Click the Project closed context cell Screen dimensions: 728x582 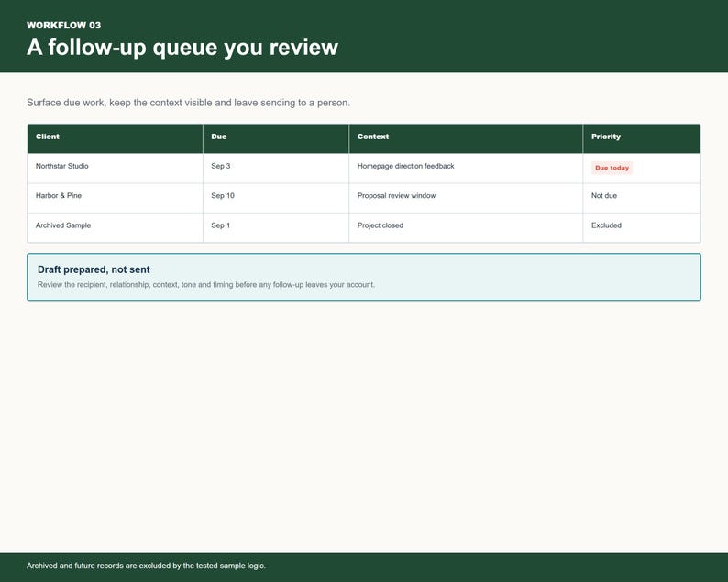(466, 227)
